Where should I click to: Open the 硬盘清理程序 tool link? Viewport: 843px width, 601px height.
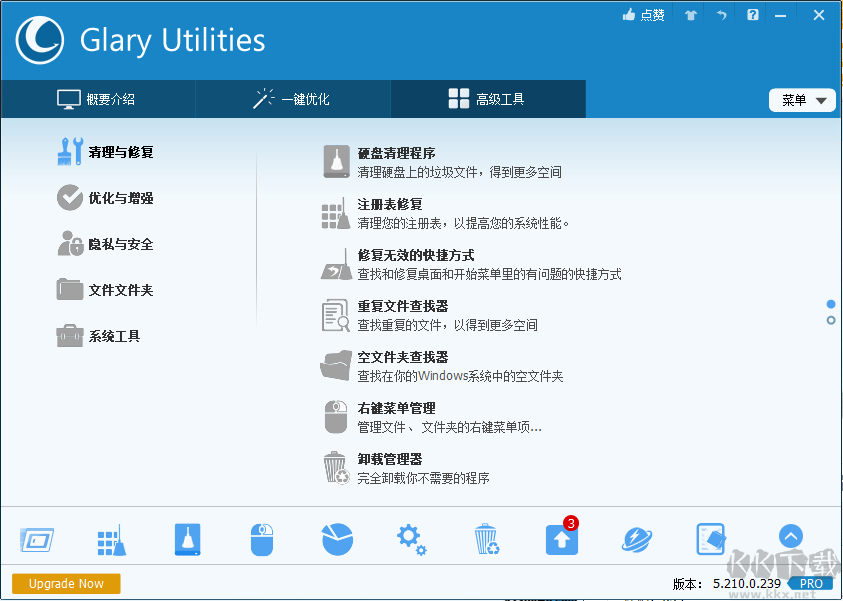click(396, 153)
